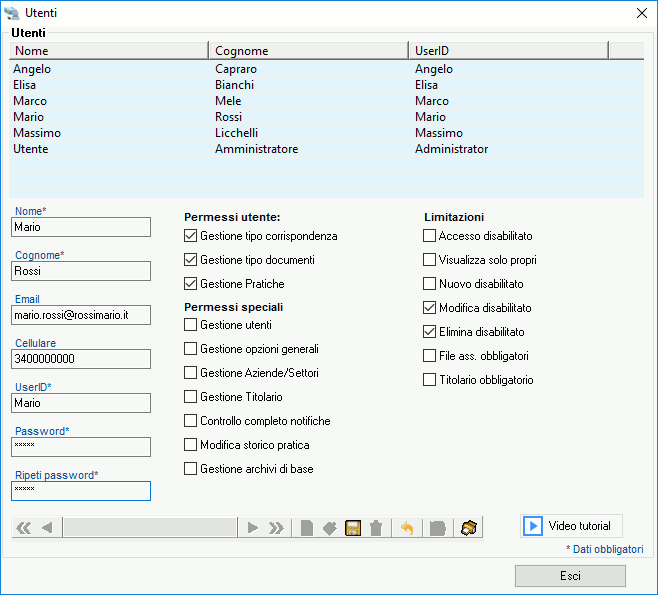Click the Esci button

coord(570,576)
